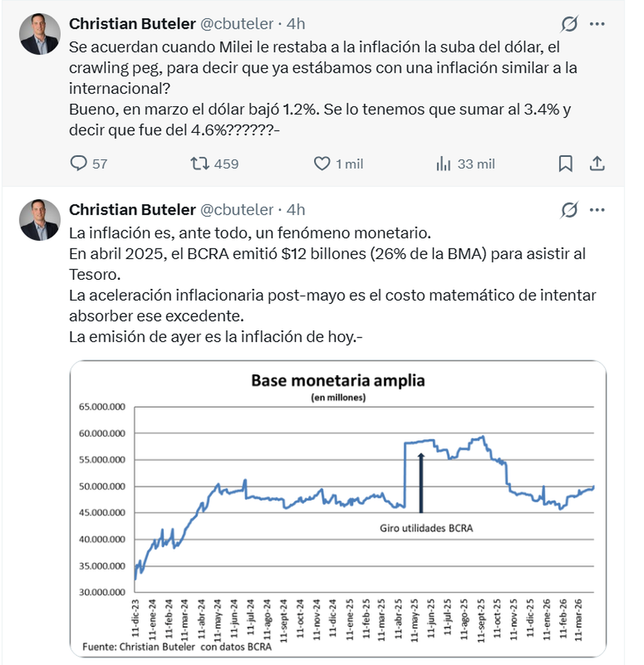The height and width of the screenshot is (665, 644).
Task: Open Christian Buteler name on first tweet
Action: (132, 24)
